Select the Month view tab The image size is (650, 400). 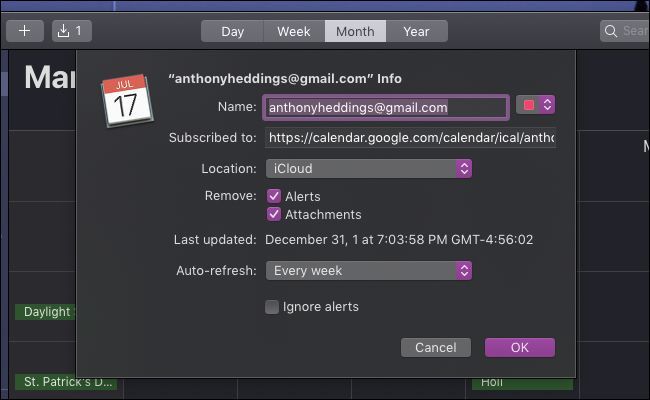pos(355,31)
